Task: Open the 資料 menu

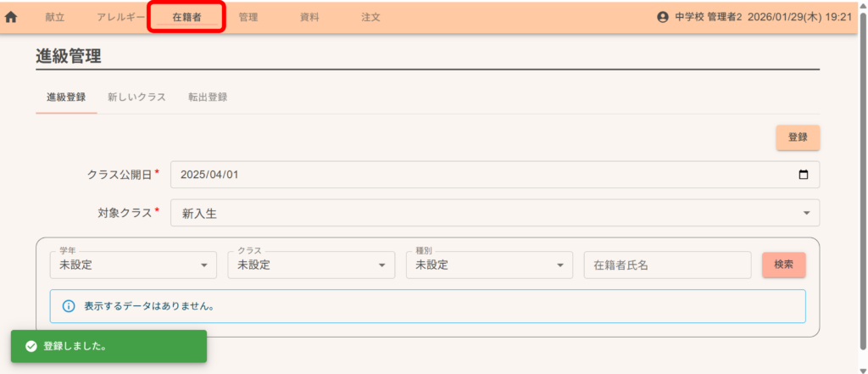Action: (309, 17)
